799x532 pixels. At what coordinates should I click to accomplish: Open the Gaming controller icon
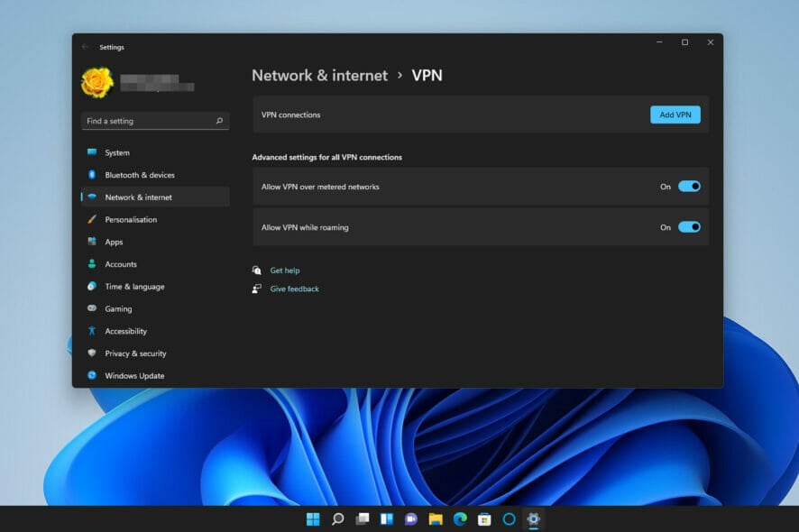click(x=92, y=308)
